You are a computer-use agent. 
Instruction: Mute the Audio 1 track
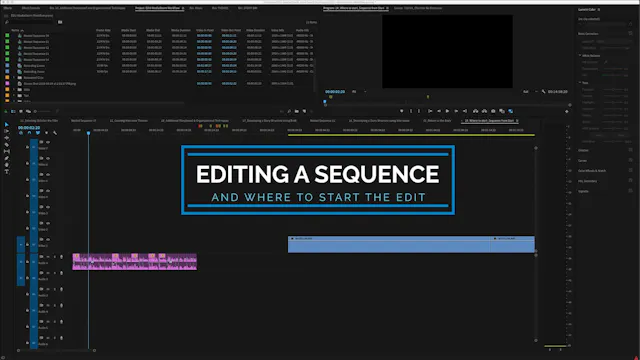tap(48, 257)
